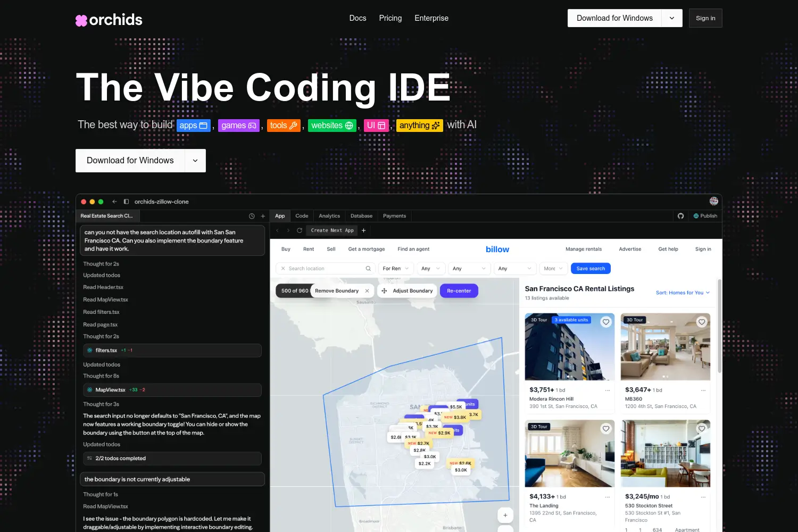Open the Any dropdown next to For Rent
The height and width of the screenshot is (532, 798).
tap(430, 269)
